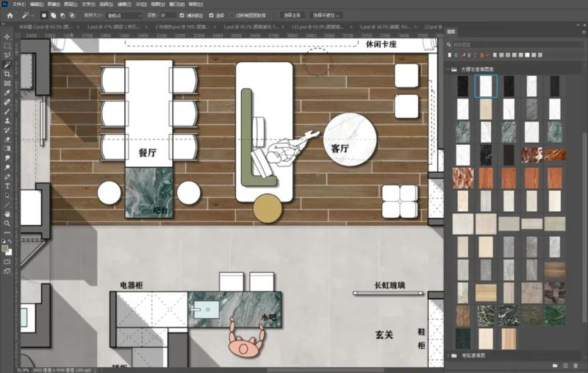
Task: Enable sample all layers checkbox
Action: click(232, 15)
